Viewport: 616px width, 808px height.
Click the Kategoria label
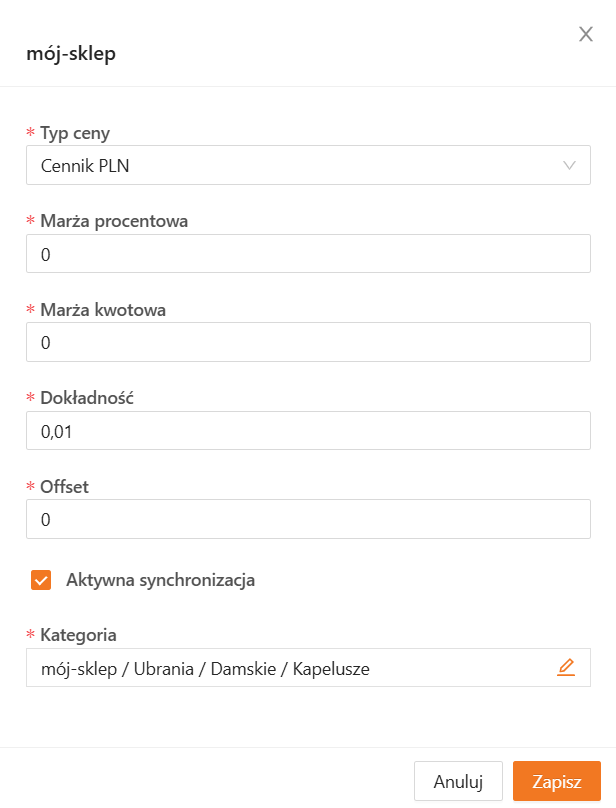point(78,635)
